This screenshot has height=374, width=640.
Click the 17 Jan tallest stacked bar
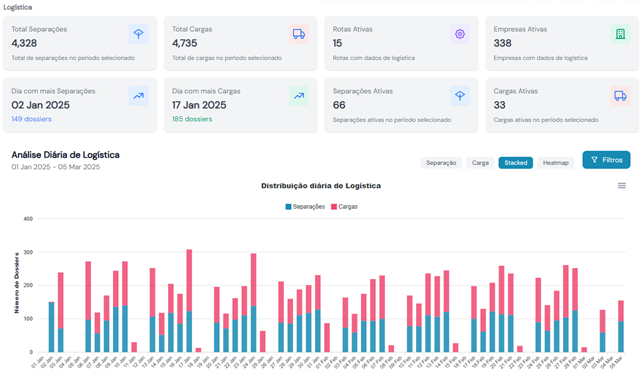(189, 301)
